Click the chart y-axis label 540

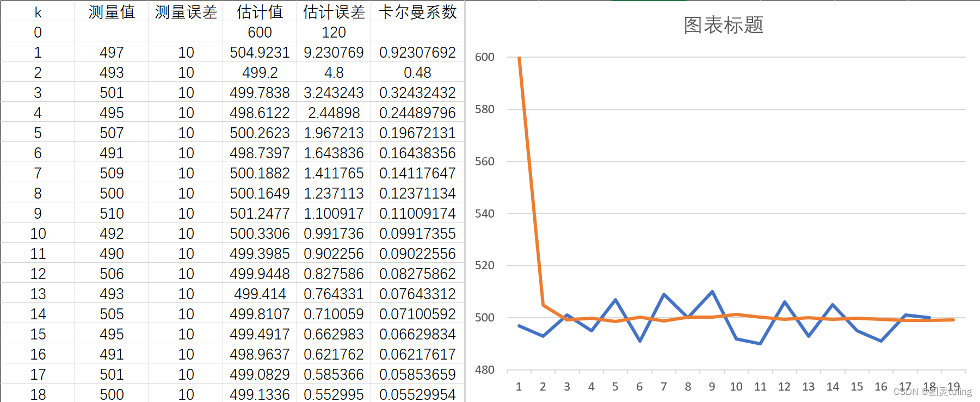coord(484,214)
